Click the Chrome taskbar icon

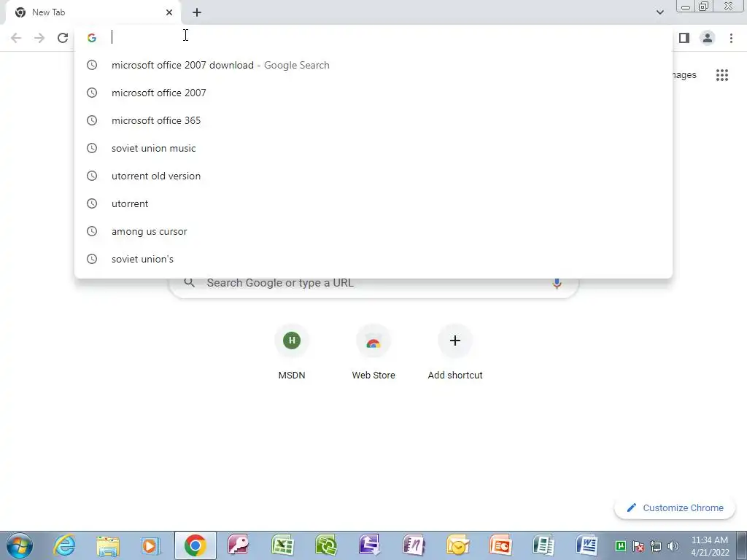pos(195,545)
